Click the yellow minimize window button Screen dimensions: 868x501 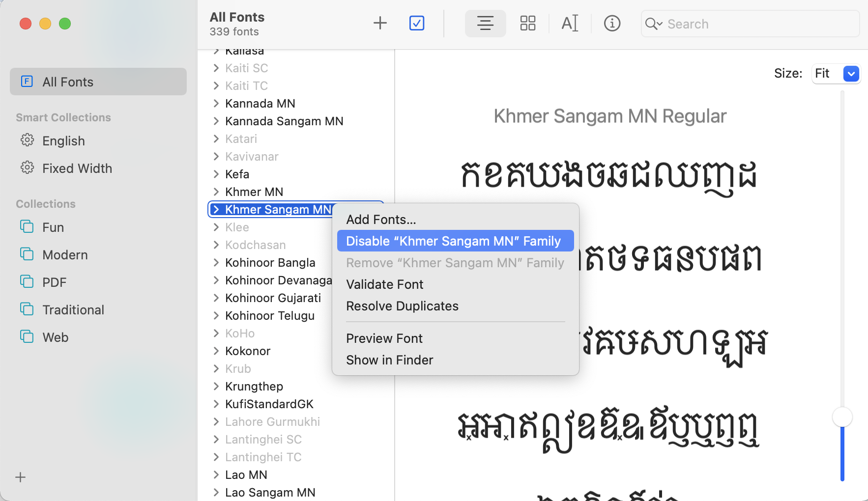coord(45,24)
